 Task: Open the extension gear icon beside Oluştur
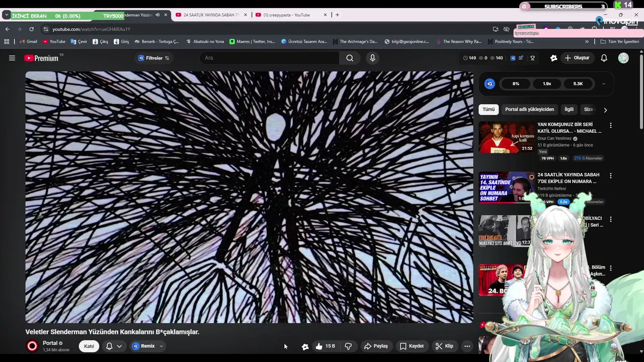coord(553,58)
